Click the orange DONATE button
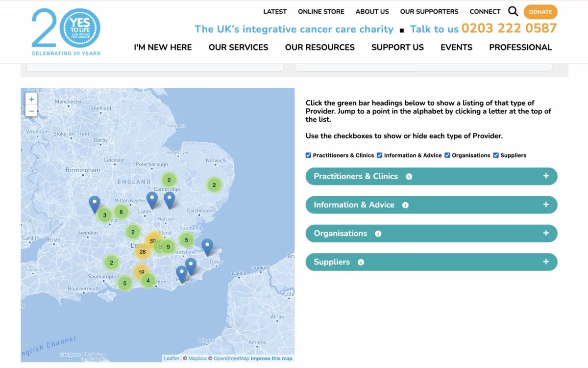This screenshot has width=588, height=368. coord(540,12)
